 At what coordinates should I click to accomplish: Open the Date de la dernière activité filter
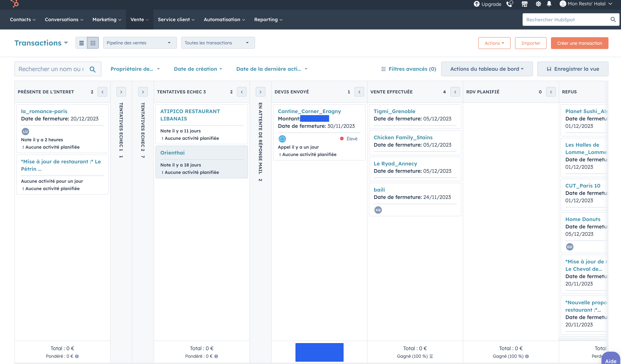pos(272,69)
